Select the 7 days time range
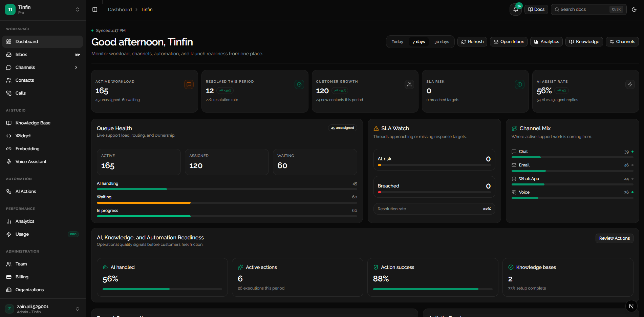The width and height of the screenshot is (644, 317). coord(419,42)
